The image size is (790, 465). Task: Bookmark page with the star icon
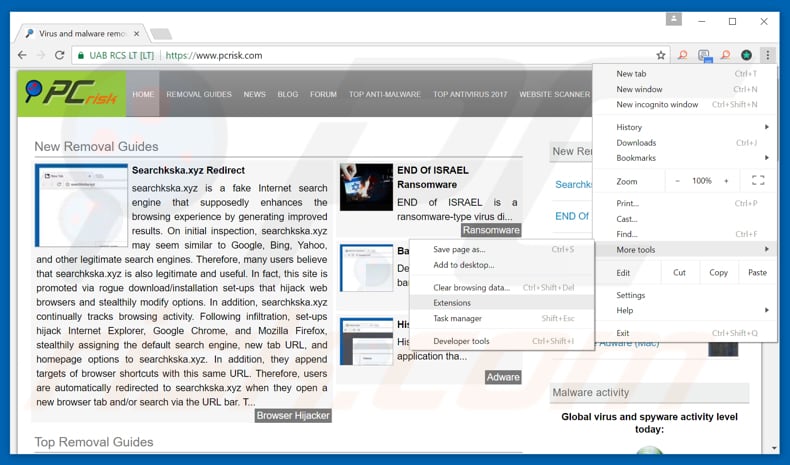coord(661,55)
